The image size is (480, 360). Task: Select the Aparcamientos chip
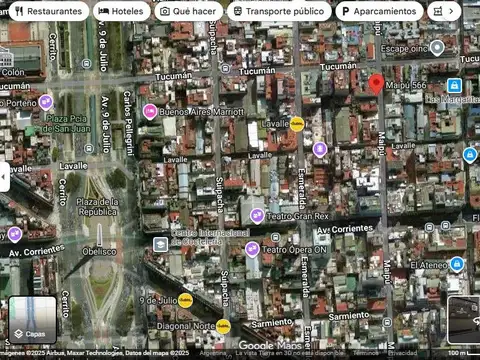[x=379, y=11]
